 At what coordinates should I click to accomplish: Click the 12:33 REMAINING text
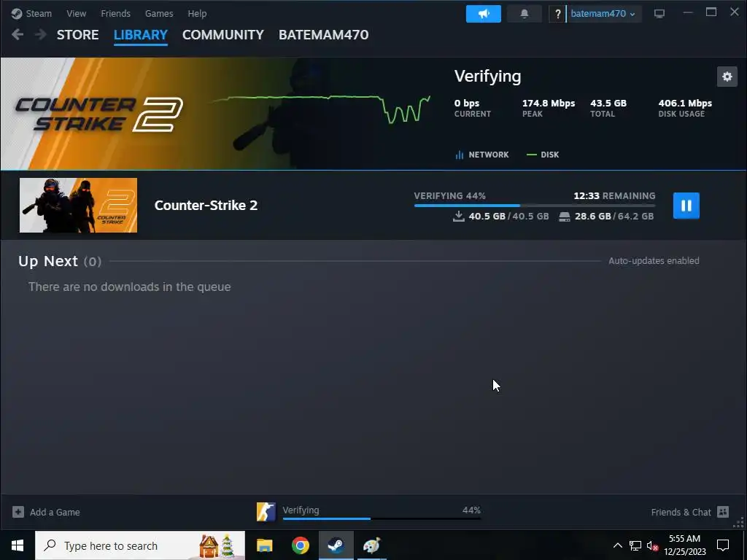point(614,196)
